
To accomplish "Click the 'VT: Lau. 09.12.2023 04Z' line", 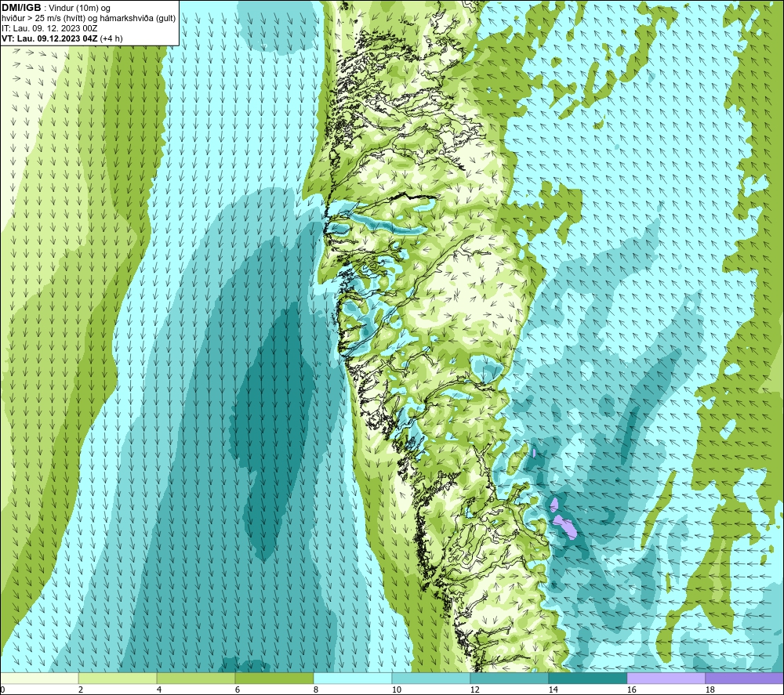I will point(50,38).
